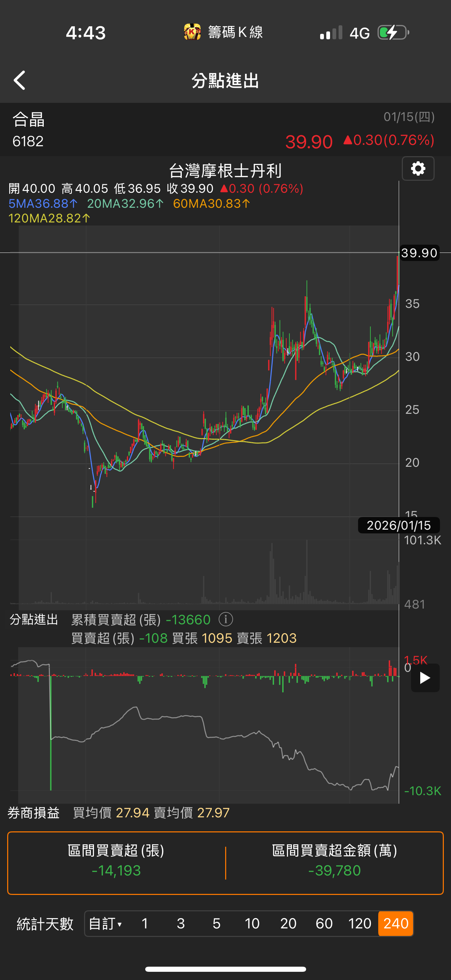The image size is (451, 980).
Task: Switch to 10 day statistics
Action: coord(252,923)
